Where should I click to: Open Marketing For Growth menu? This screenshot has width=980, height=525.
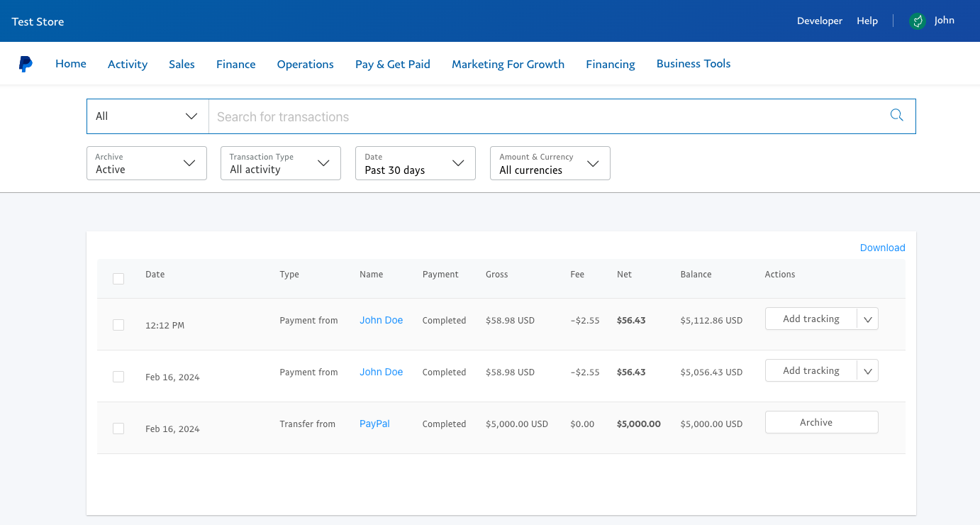508,64
